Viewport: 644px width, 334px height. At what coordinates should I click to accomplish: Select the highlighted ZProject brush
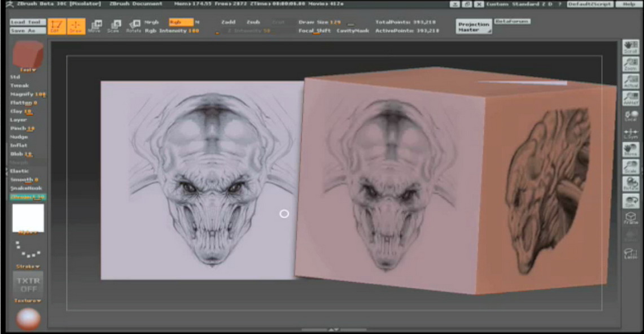pyautogui.click(x=28, y=197)
